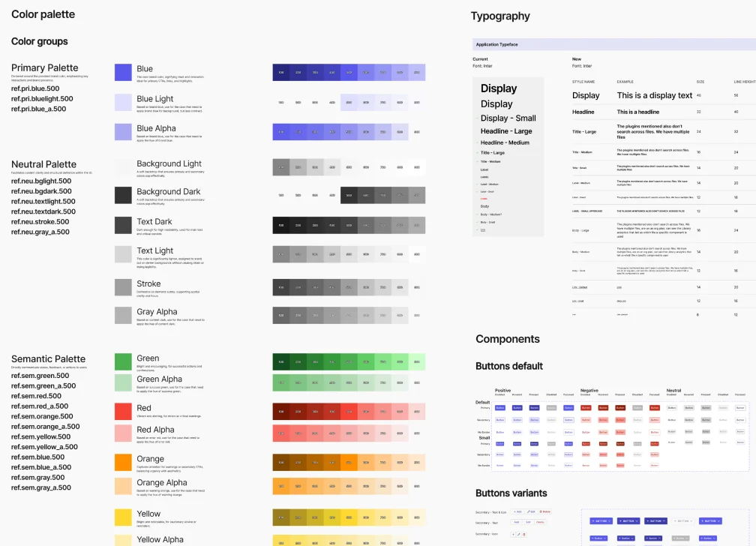Click the text-only Edit button in Secondary - Text row

[x=529, y=522]
